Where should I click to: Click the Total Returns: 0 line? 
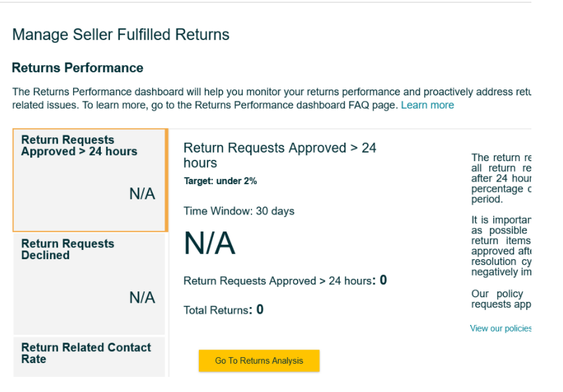click(x=223, y=310)
